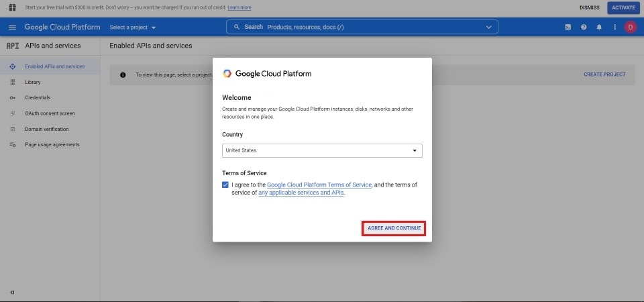This screenshot has height=302, width=644.
Task: Click the info icon in the notice bar
Action: [123, 74]
